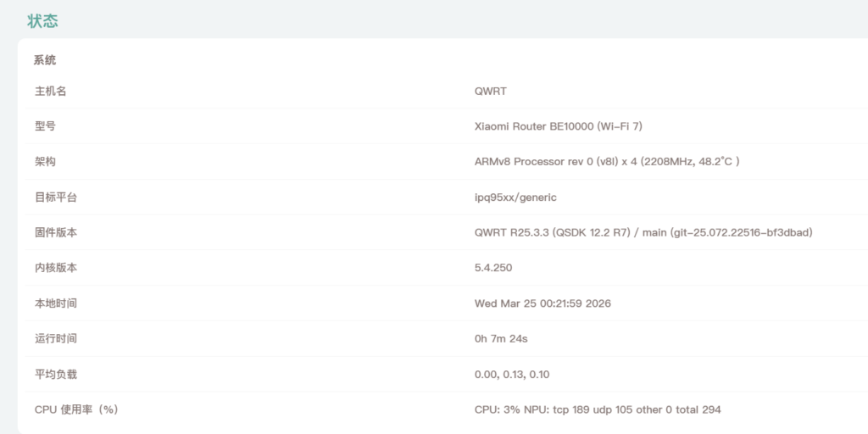Select the QWRT R25.3.3 firmware version text
This screenshot has height=434, width=868.
click(x=643, y=232)
